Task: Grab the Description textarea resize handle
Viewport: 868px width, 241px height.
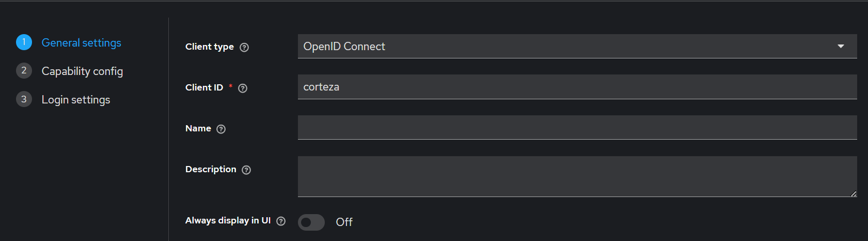Action: (x=854, y=193)
